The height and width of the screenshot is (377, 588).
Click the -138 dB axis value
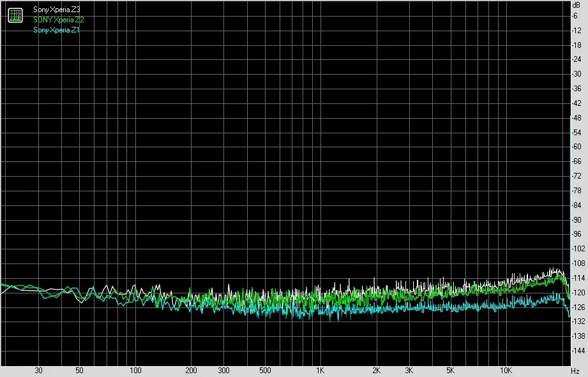578,336
